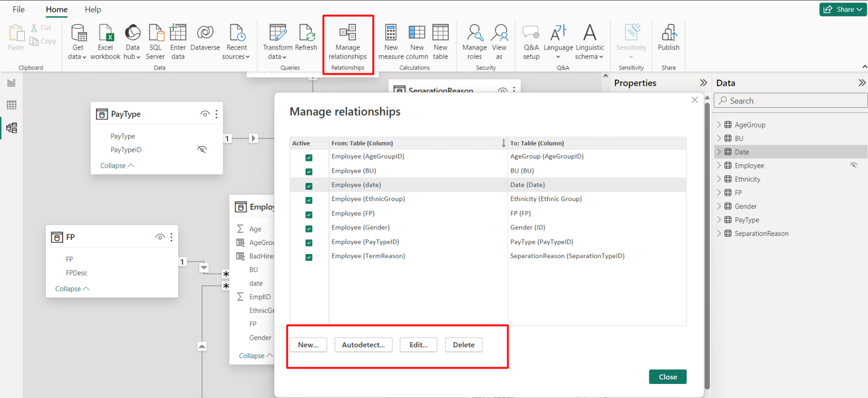Switch to Model view in left sidebar
This screenshot has height=398, width=868.
click(11, 128)
